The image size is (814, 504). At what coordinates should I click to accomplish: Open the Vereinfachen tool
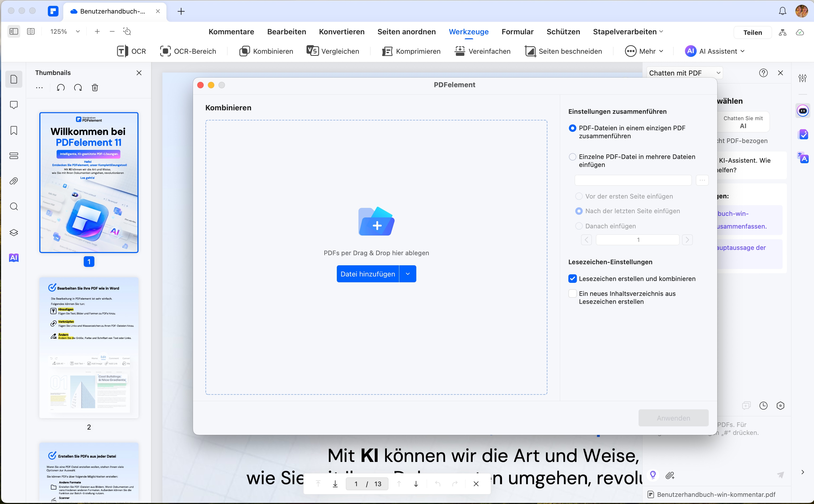482,51
